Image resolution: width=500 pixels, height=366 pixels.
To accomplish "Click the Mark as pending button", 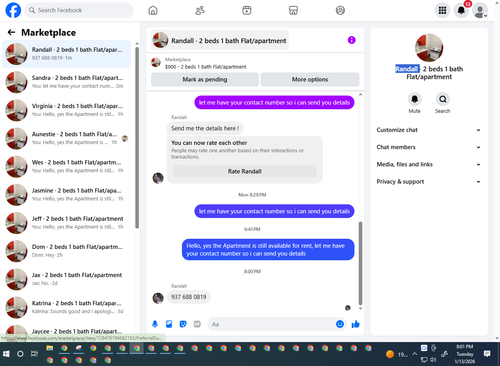I will point(205,79).
